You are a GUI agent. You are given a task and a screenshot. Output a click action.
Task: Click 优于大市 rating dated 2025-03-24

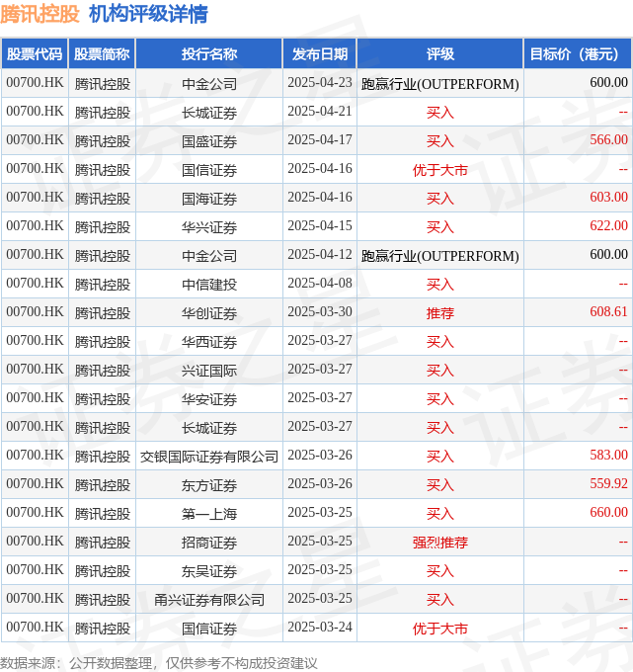[439, 629]
